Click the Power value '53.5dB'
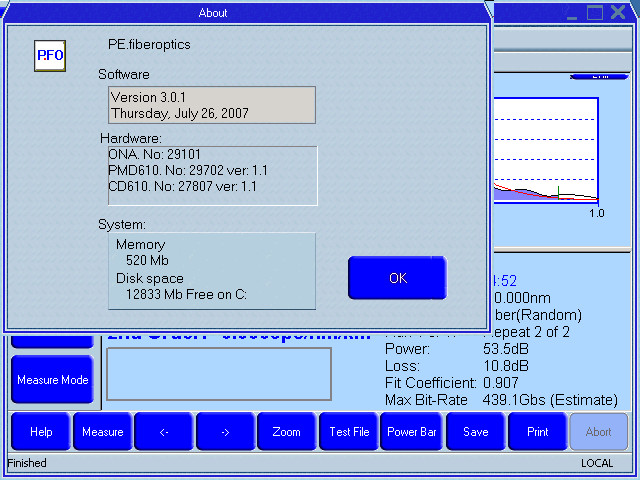The height and width of the screenshot is (480, 640). pos(506,349)
